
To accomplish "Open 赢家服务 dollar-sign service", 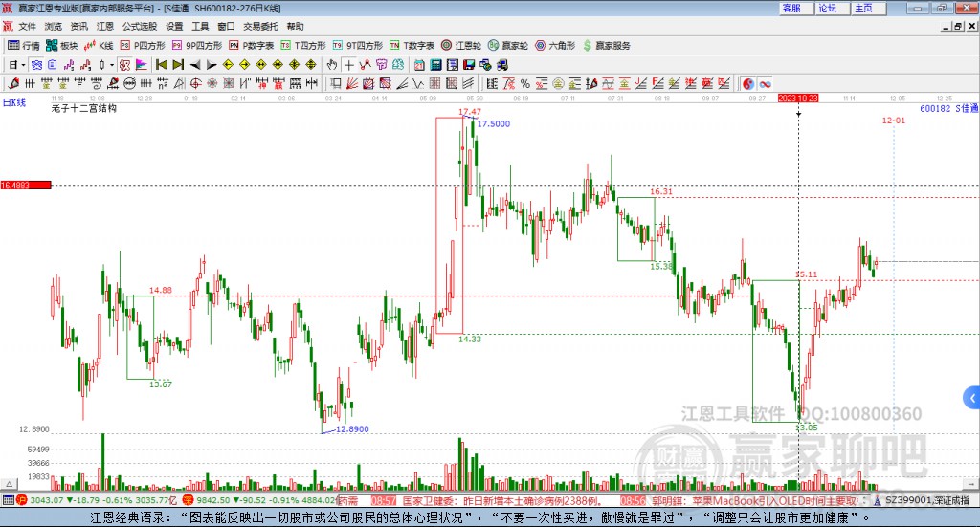I will click(x=607, y=46).
